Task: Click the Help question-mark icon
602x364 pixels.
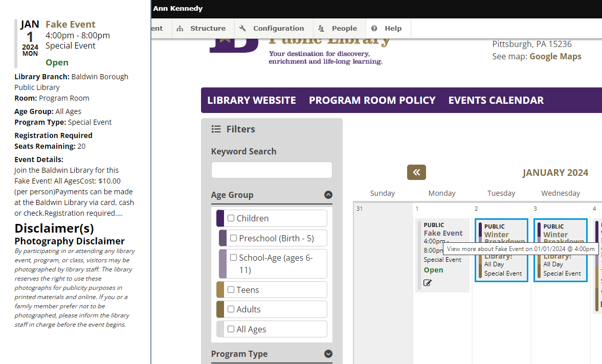Action: [374, 28]
